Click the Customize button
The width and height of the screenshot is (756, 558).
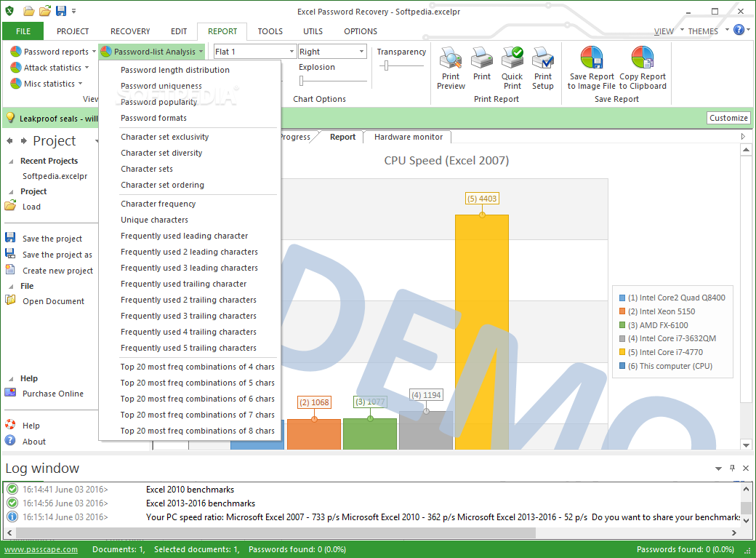coord(728,118)
